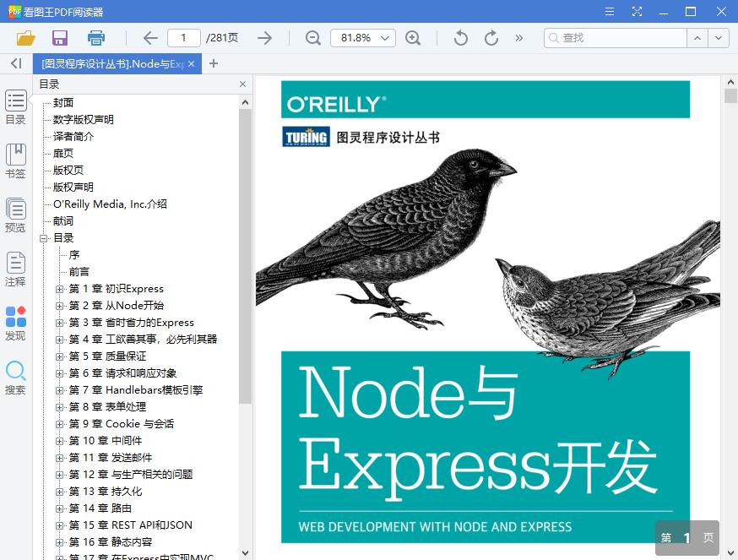Save the document with floppy icon
The width and height of the screenshot is (738, 560).
point(60,38)
